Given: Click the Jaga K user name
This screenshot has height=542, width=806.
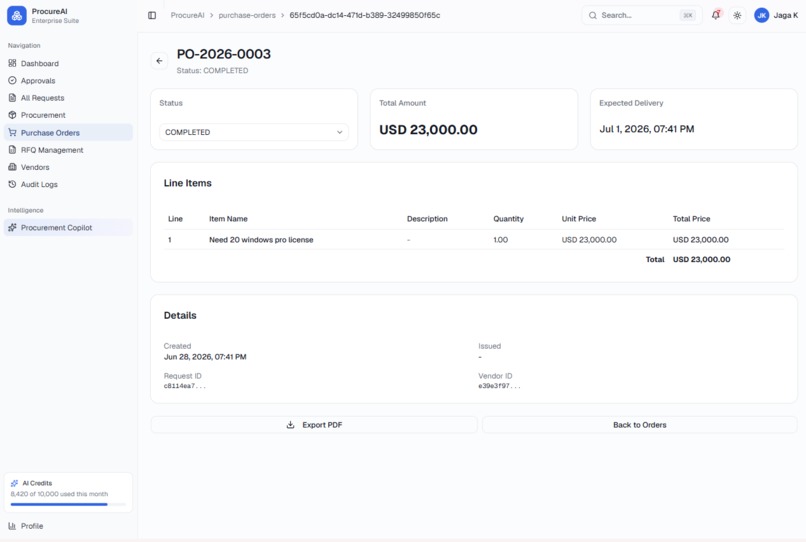Looking at the screenshot, I should tap(785, 15).
